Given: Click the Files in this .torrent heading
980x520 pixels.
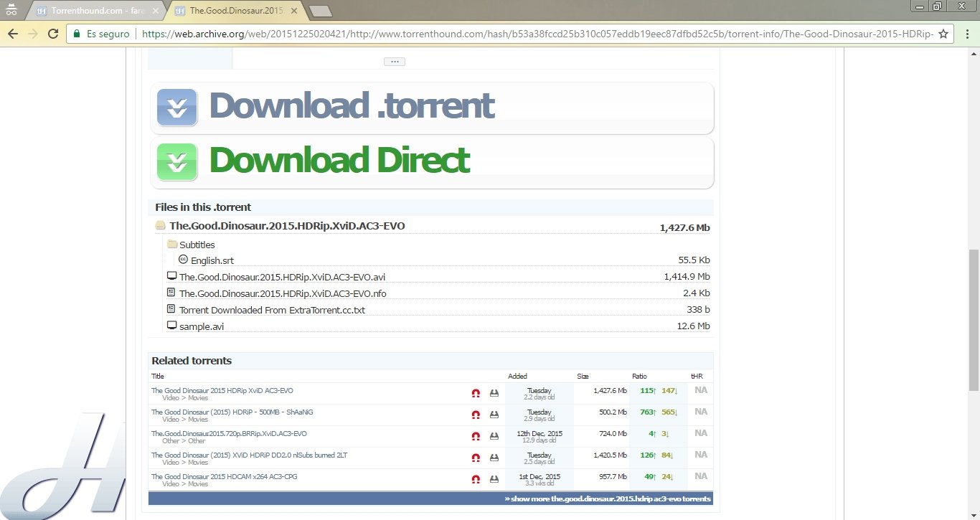Looking at the screenshot, I should 203,207.
